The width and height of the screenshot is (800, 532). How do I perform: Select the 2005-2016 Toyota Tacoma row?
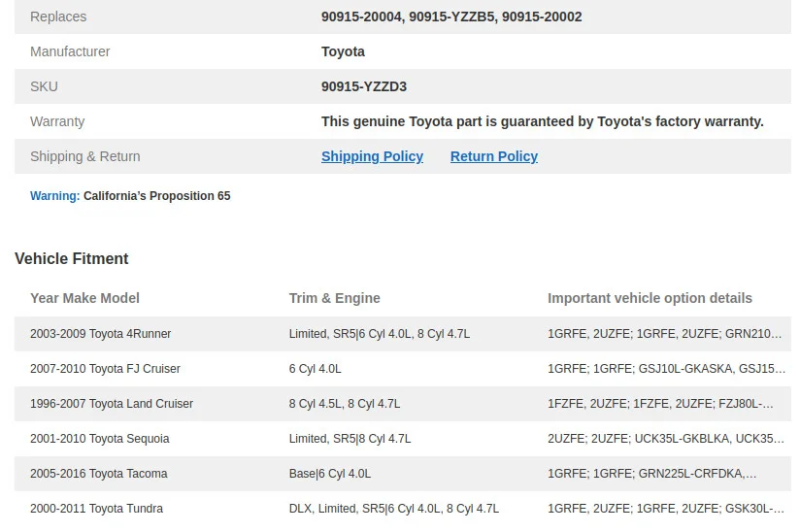403,474
